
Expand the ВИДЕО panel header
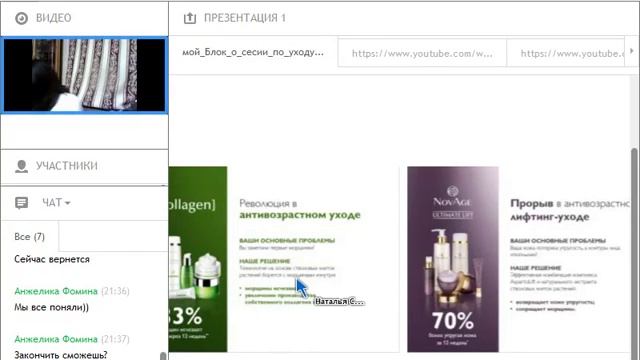84,18
